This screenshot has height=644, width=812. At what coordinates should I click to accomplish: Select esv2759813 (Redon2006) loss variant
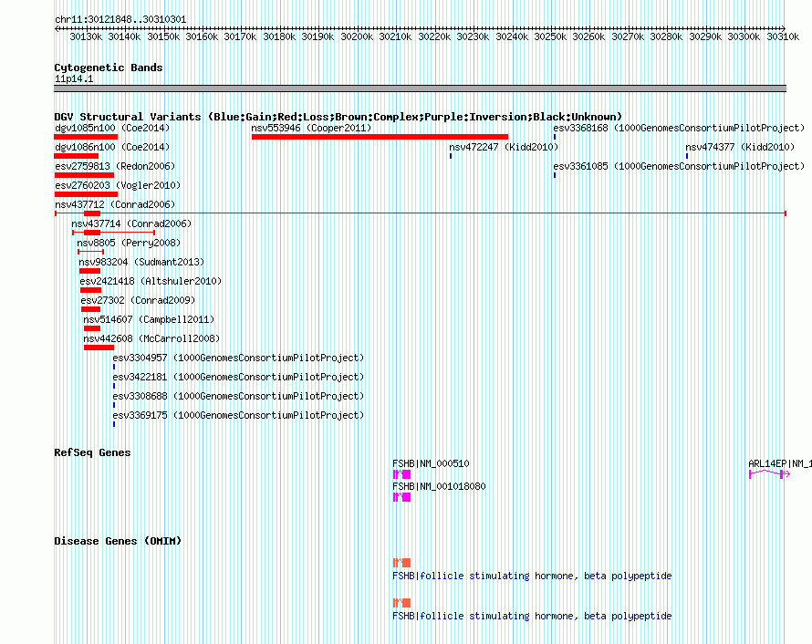(x=115, y=166)
